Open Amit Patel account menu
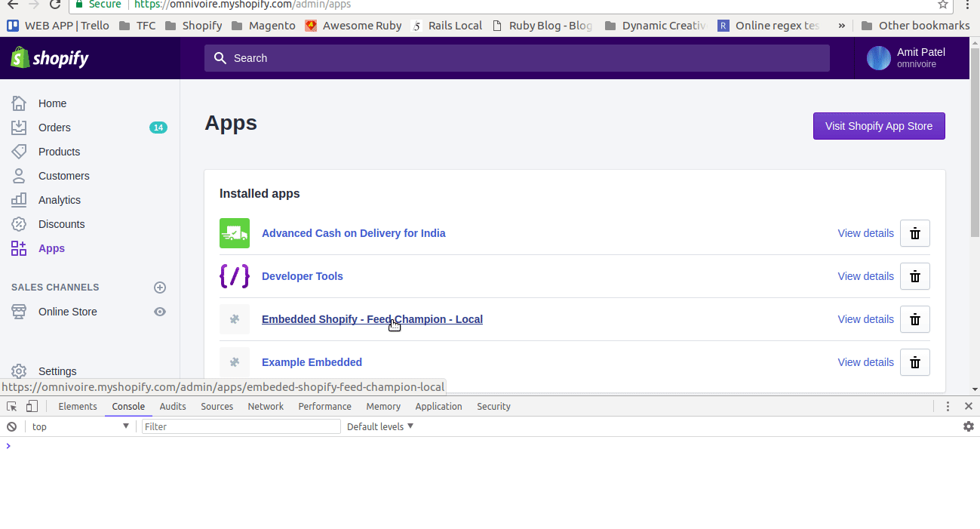The width and height of the screenshot is (980, 529). pyautogui.click(x=907, y=58)
